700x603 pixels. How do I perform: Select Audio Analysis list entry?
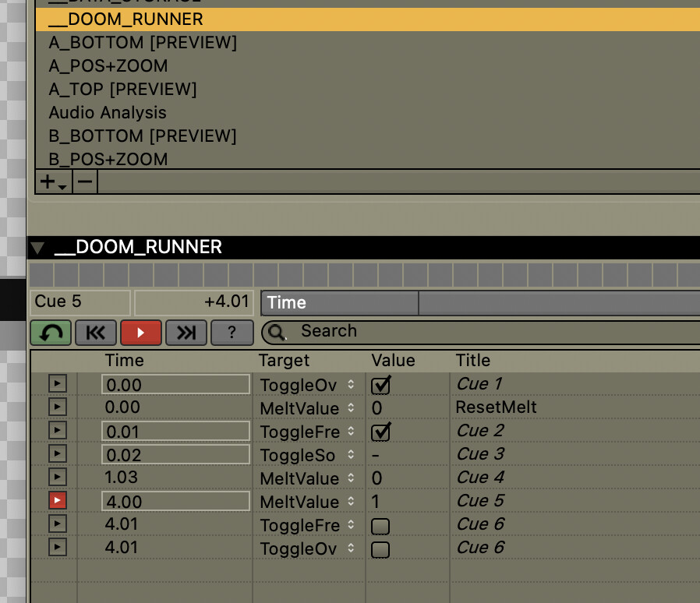(x=108, y=113)
